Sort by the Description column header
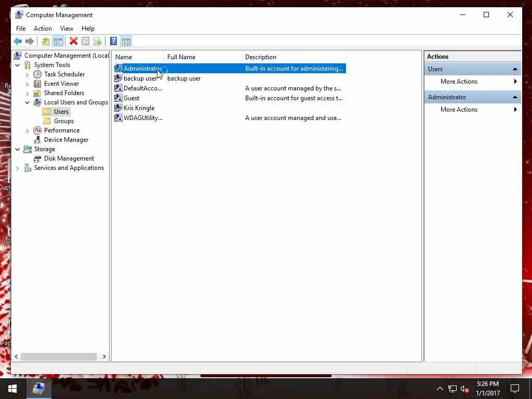532x399 pixels. (x=294, y=57)
